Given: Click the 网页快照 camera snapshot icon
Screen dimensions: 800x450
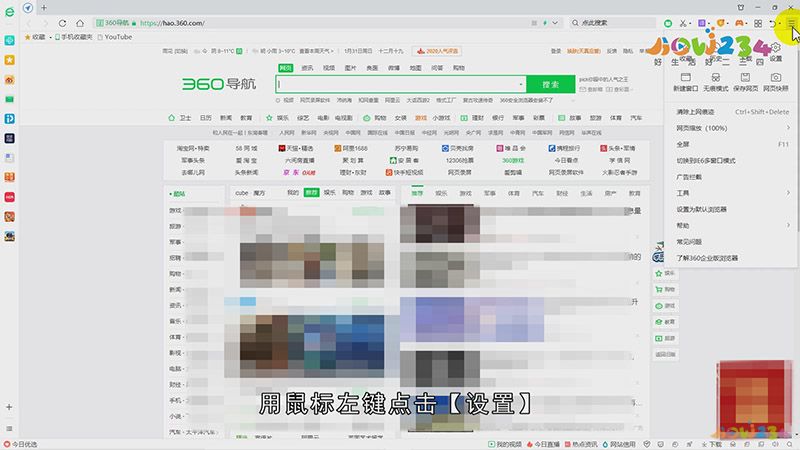Looking at the screenshot, I should click(776, 82).
